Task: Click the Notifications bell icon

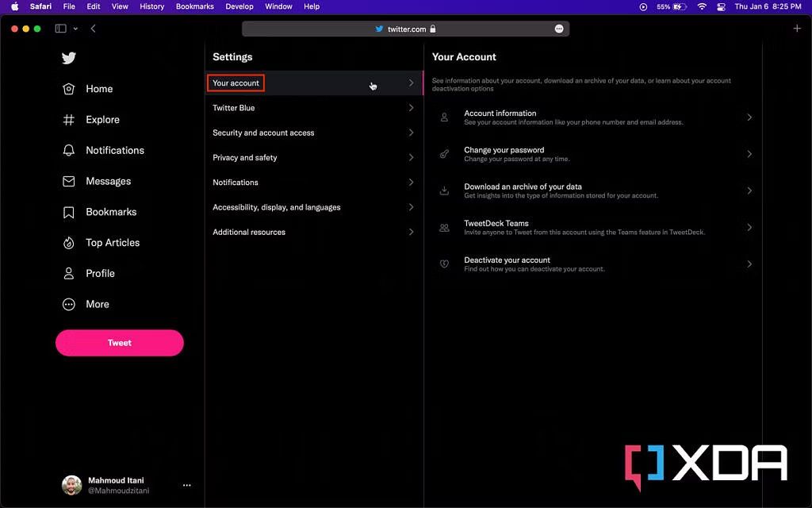Action: click(69, 150)
